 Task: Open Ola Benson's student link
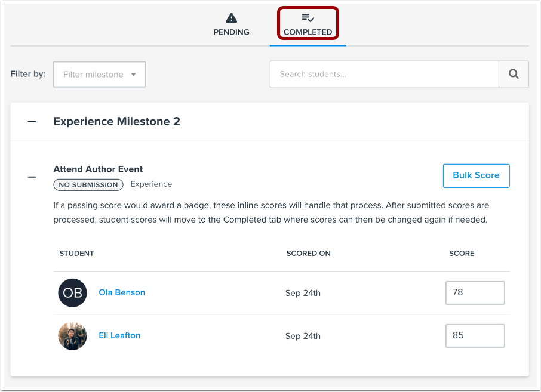[x=122, y=292]
